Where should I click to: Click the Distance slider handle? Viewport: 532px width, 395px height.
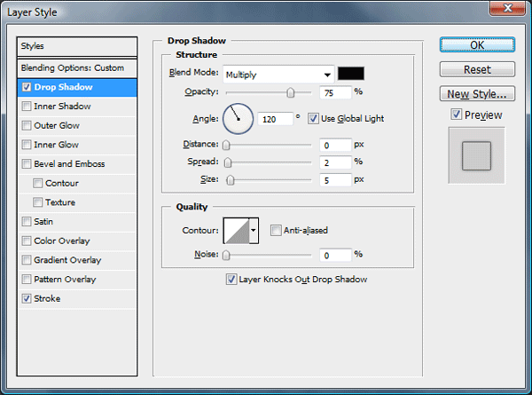pos(226,145)
